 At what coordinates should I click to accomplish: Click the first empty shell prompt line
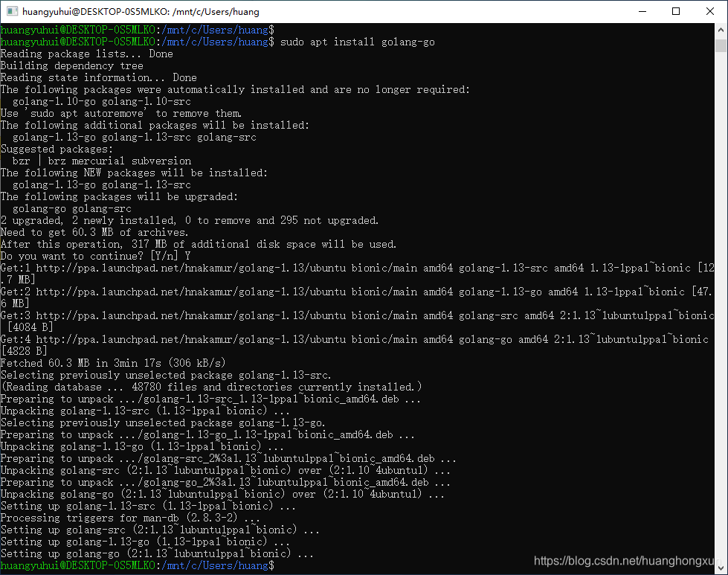click(x=138, y=30)
